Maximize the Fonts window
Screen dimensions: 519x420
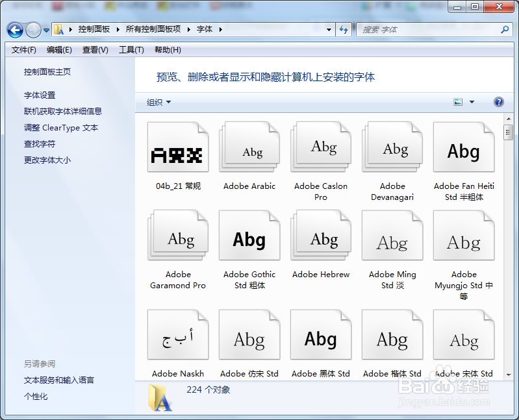(475, 6)
